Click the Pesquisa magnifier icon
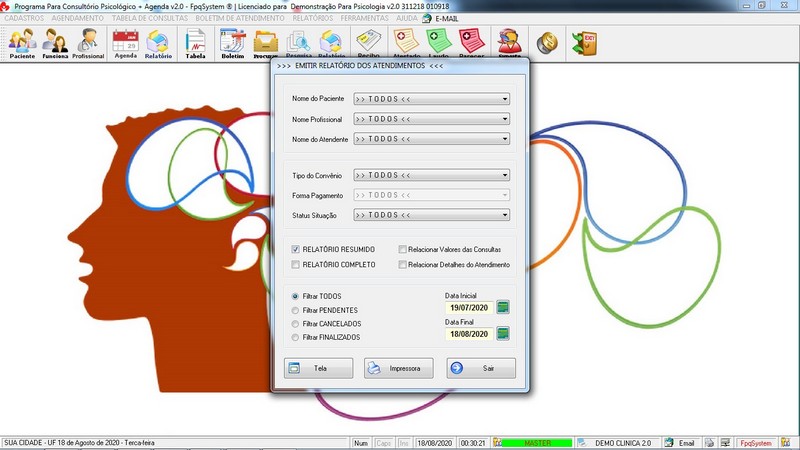Screen dimensions: 800x450 (x=298, y=43)
